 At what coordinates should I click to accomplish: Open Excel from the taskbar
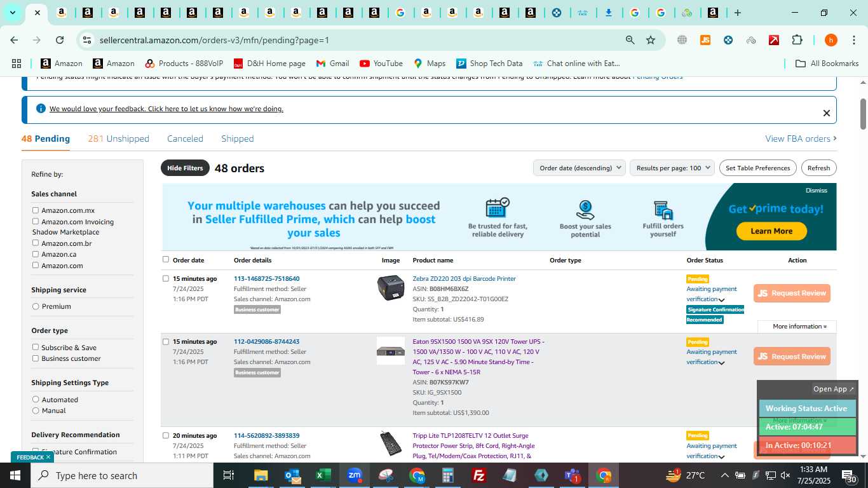323,475
